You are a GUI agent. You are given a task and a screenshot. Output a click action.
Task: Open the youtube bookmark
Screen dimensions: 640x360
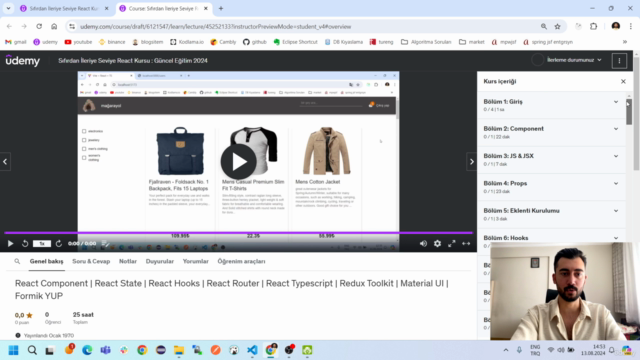[x=78, y=42]
